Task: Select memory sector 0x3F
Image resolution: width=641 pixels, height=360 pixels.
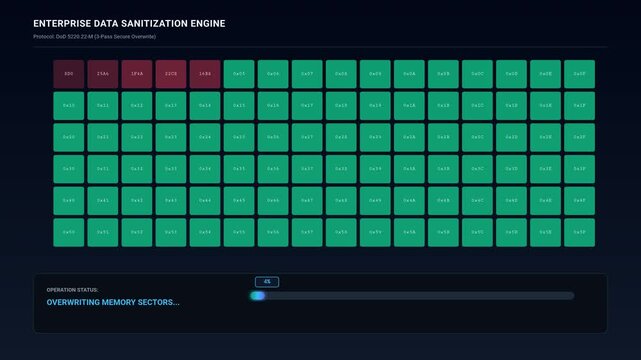Action: (x=580, y=169)
